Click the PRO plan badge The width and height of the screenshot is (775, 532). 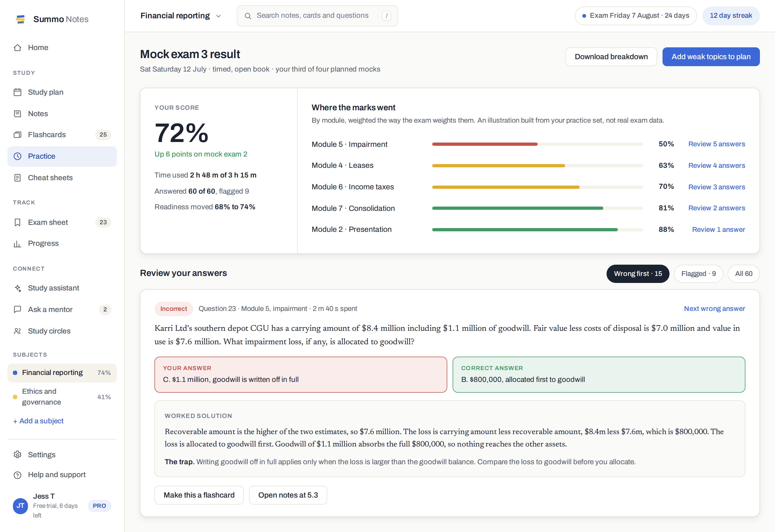[x=99, y=506]
